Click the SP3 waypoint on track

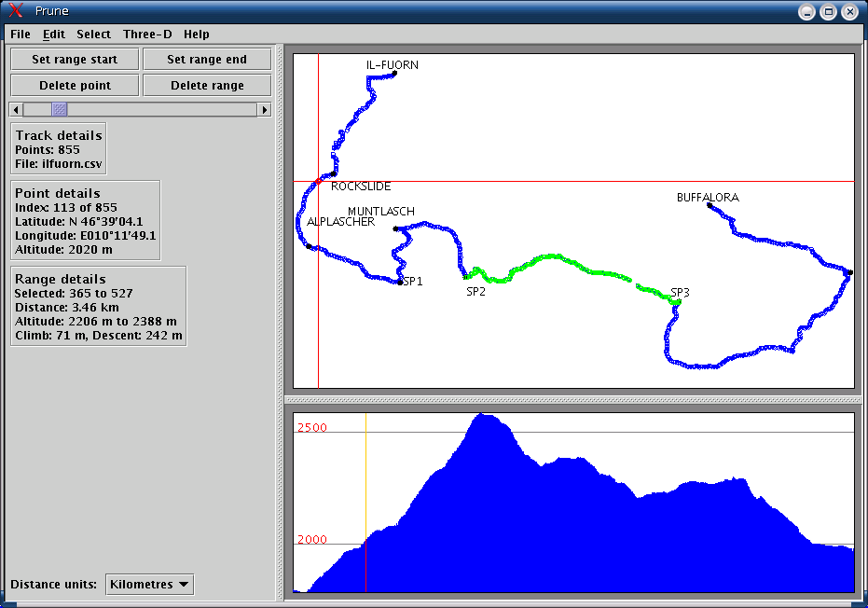point(677,302)
